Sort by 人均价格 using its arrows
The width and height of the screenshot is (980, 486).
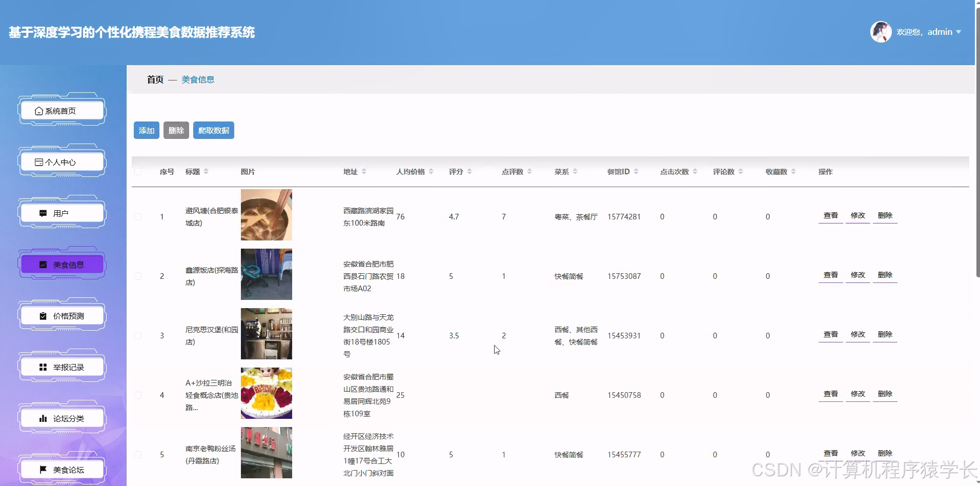[431, 171]
